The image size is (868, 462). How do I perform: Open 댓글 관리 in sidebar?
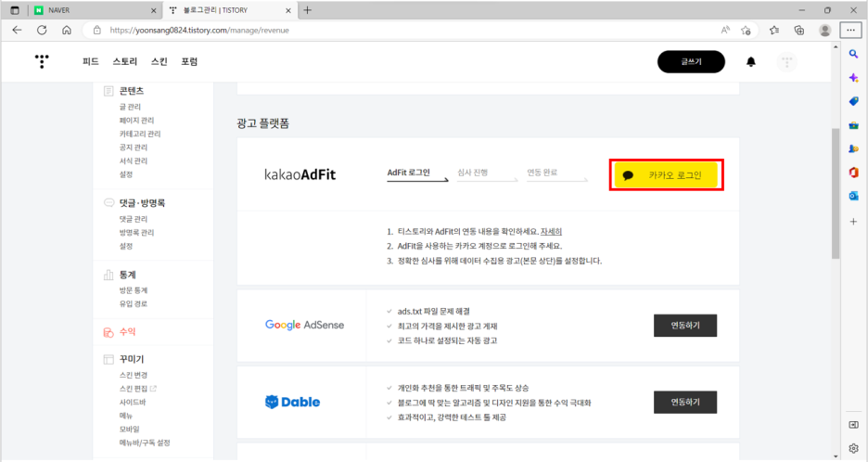[x=134, y=219]
